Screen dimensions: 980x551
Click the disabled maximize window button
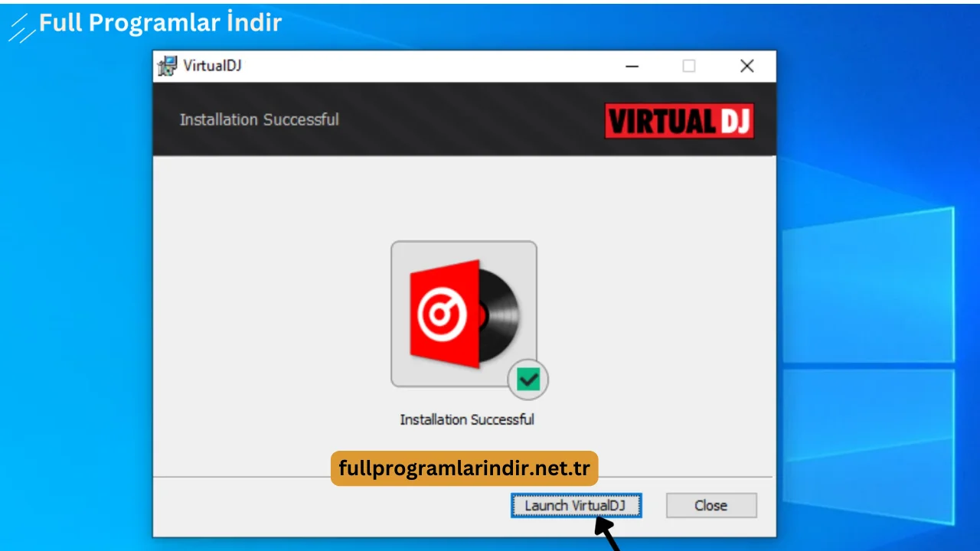click(x=689, y=67)
